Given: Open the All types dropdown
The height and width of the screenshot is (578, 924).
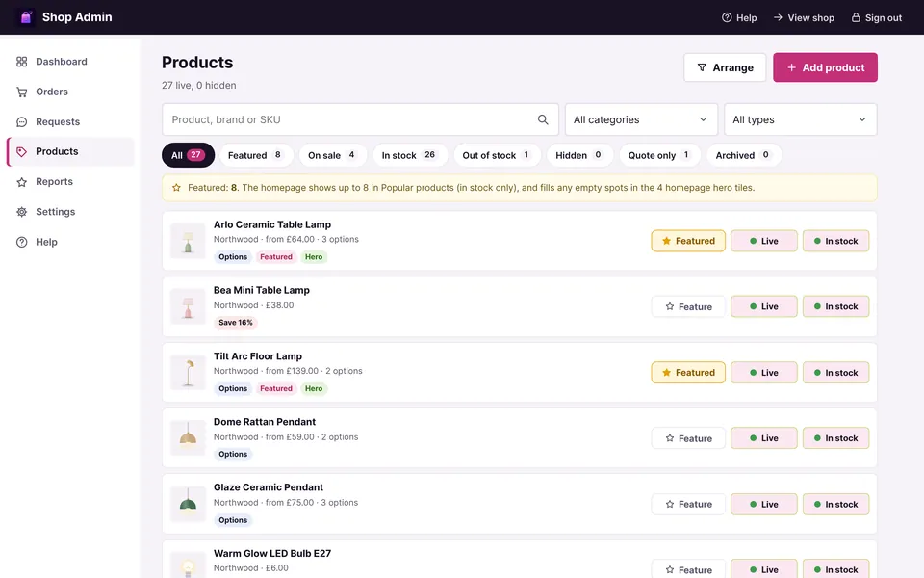Looking at the screenshot, I should (800, 119).
